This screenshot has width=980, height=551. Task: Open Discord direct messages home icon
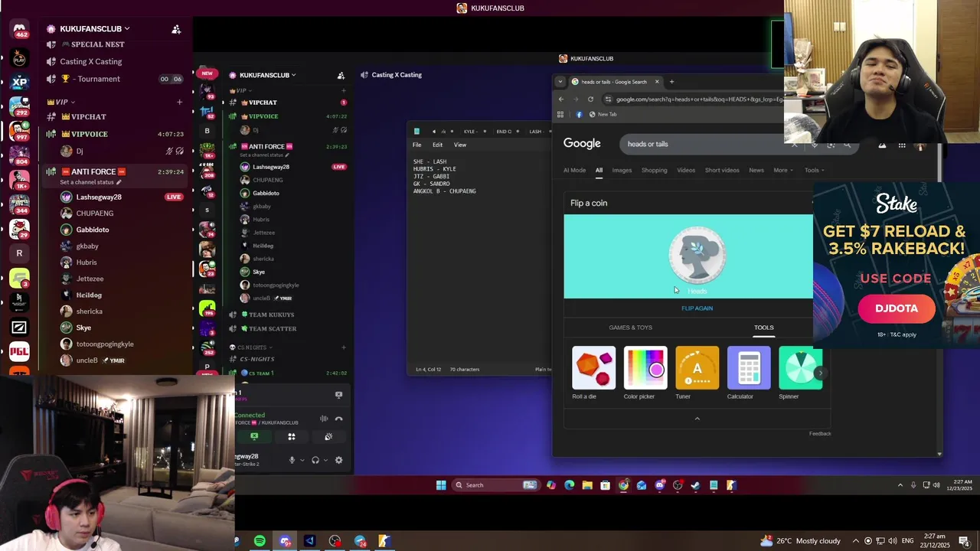19,29
